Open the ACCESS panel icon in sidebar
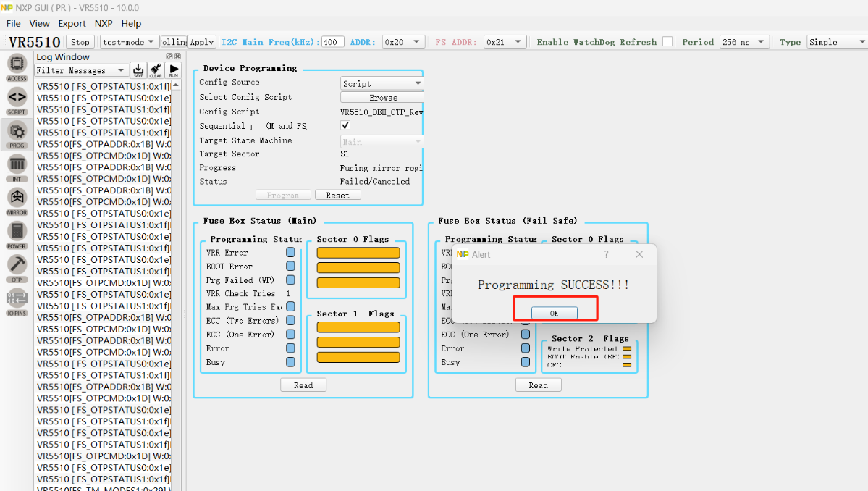The width and height of the screenshot is (868, 491). pyautogui.click(x=17, y=67)
